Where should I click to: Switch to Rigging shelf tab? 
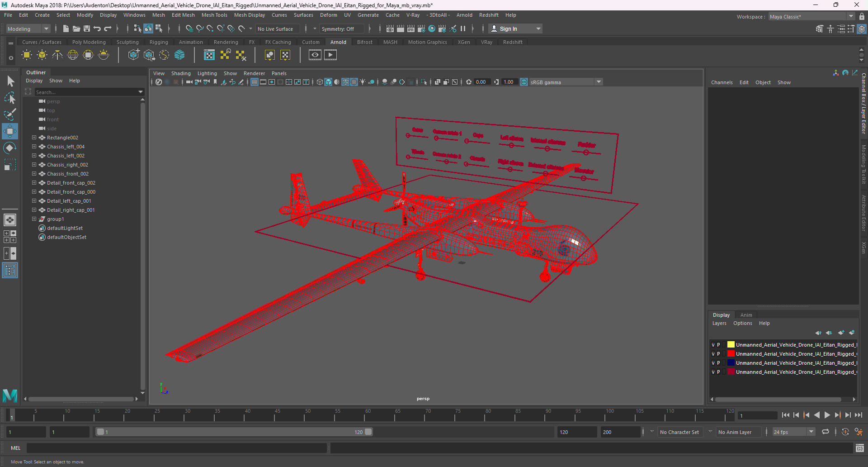(x=159, y=42)
